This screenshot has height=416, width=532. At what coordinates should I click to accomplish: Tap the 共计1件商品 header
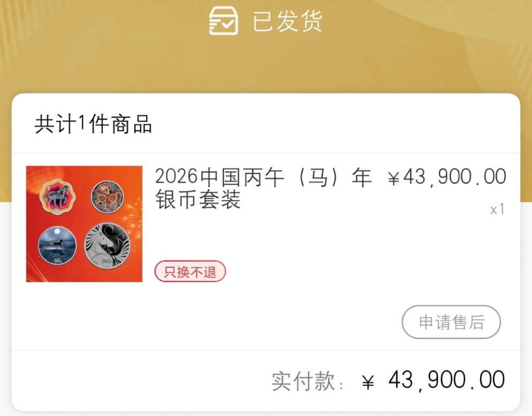click(x=93, y=124)
